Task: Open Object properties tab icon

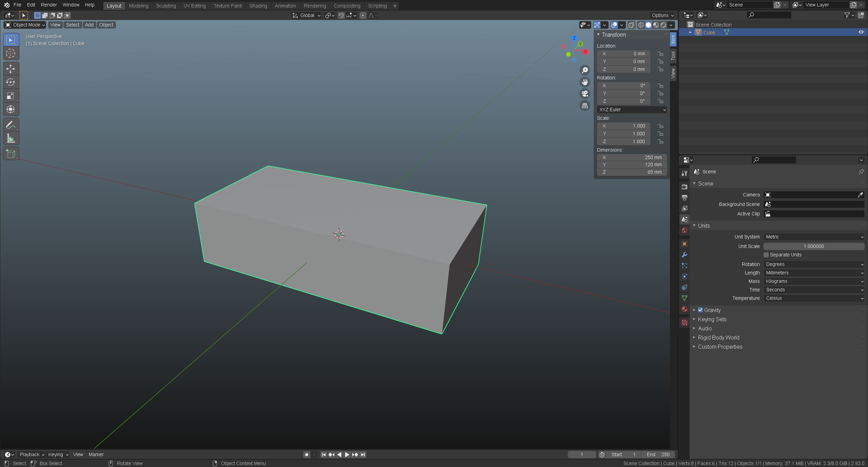Action: [x=685, y=244]
